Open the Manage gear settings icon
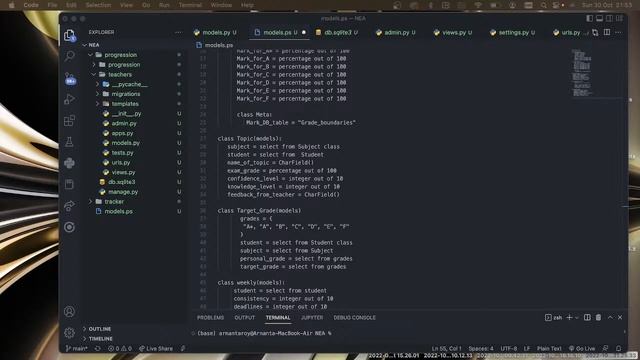Image resolution: width=640 pixels, height=360 pixels. point(69,333)
